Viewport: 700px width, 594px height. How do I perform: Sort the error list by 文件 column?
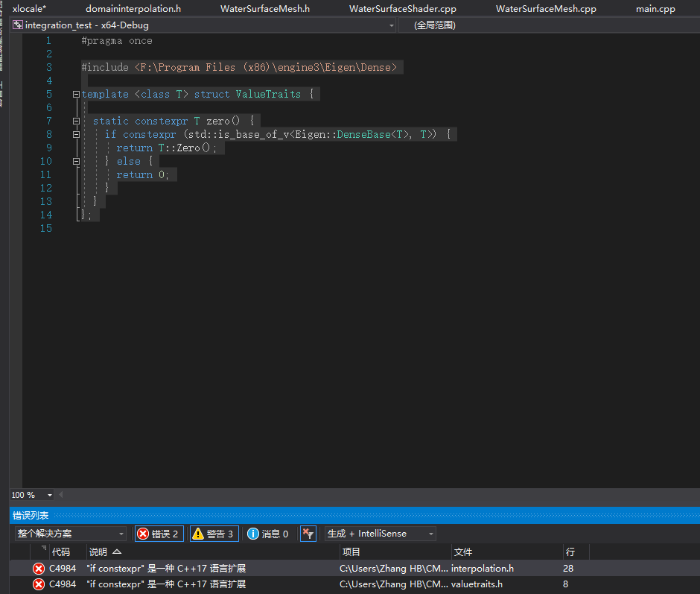tap(463, 552)
